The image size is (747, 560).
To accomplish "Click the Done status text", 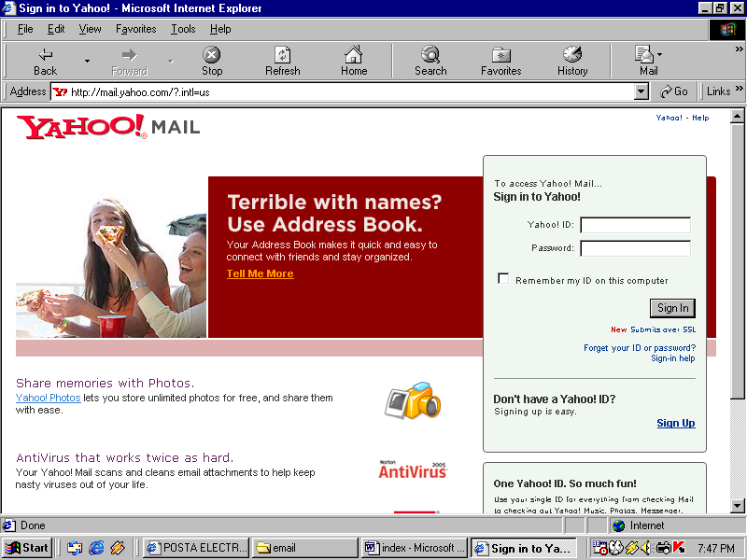I will pos(33,525).
